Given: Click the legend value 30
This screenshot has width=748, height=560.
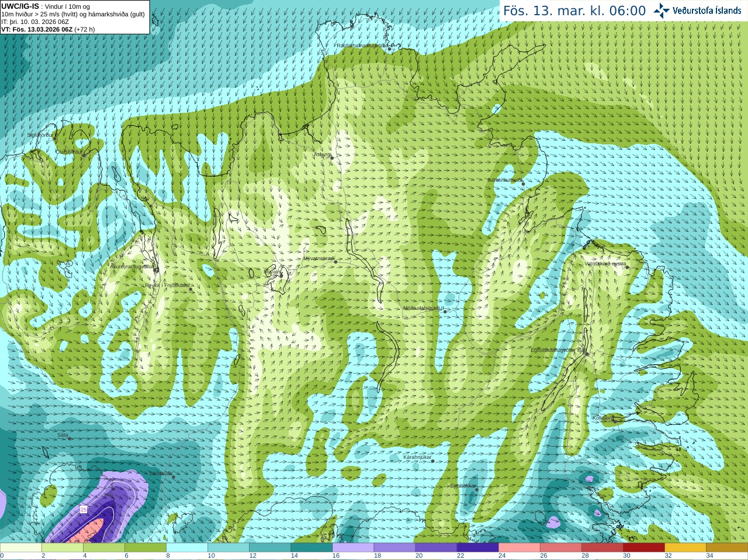Looking at the screenshot, I should [627, 556].
